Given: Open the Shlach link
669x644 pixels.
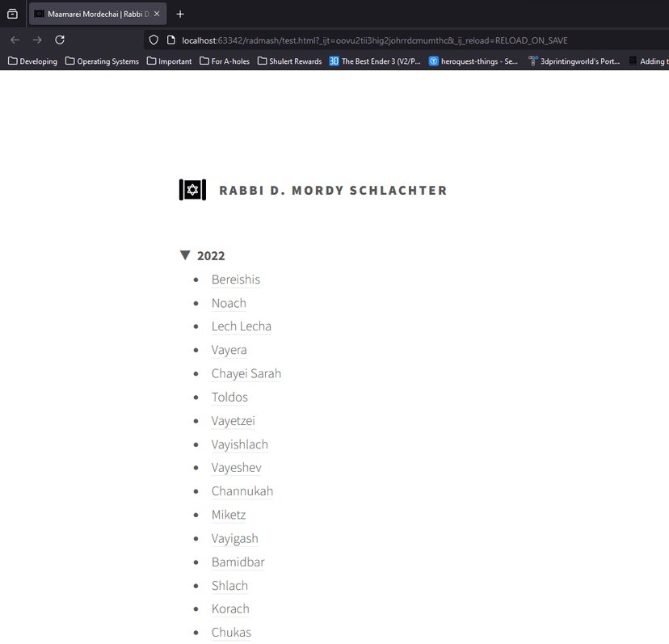Looking at the screenshot, I should [x=229, y=586].
